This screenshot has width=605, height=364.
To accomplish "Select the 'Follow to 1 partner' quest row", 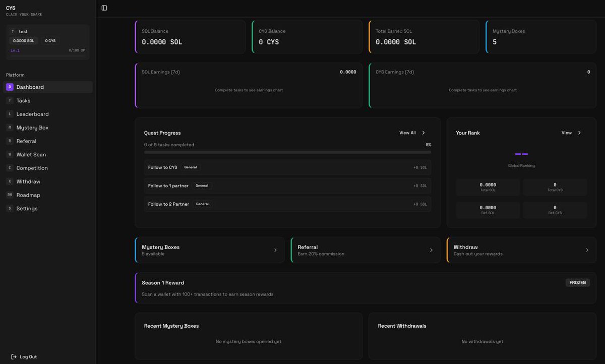I will pos(287,186).
